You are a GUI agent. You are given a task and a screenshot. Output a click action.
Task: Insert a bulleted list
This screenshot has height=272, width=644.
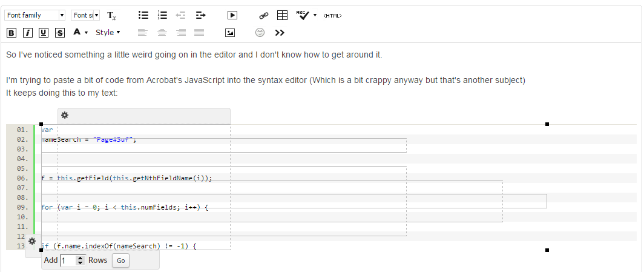143,15
